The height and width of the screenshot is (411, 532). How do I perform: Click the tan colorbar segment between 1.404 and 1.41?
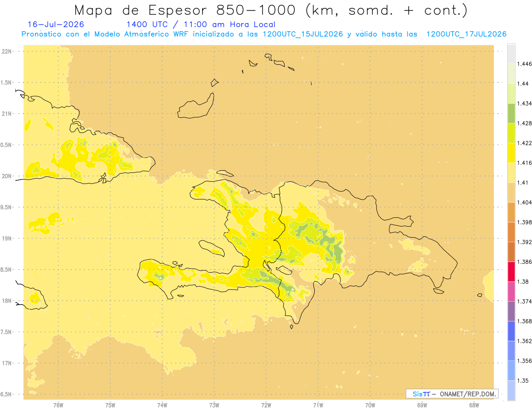511,192
